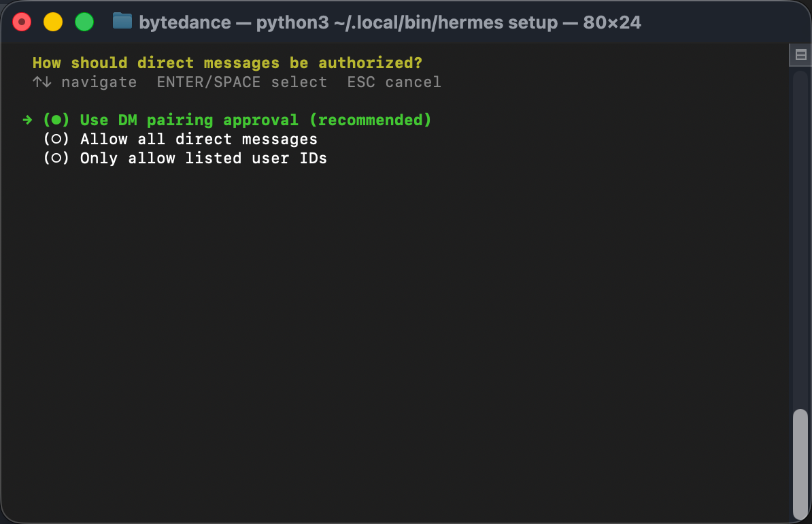
Task: Zoom the window with the green button
Action: 84,22
